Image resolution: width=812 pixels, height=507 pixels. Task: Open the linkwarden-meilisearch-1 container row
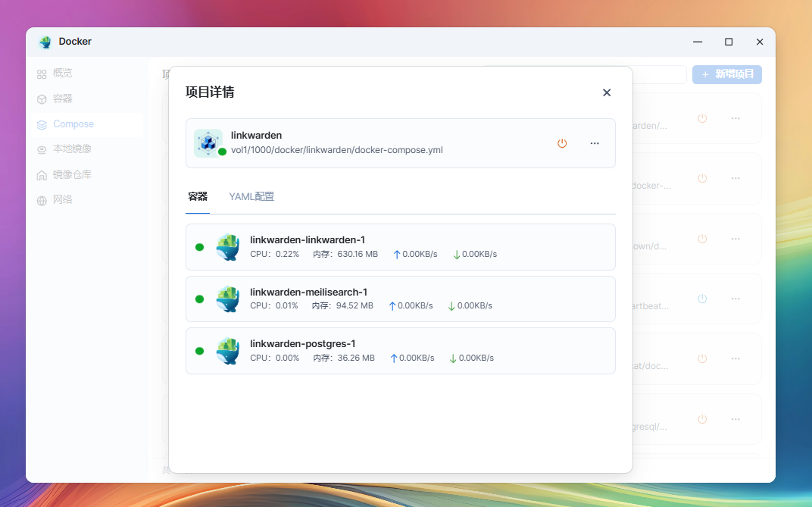point(400,299)
